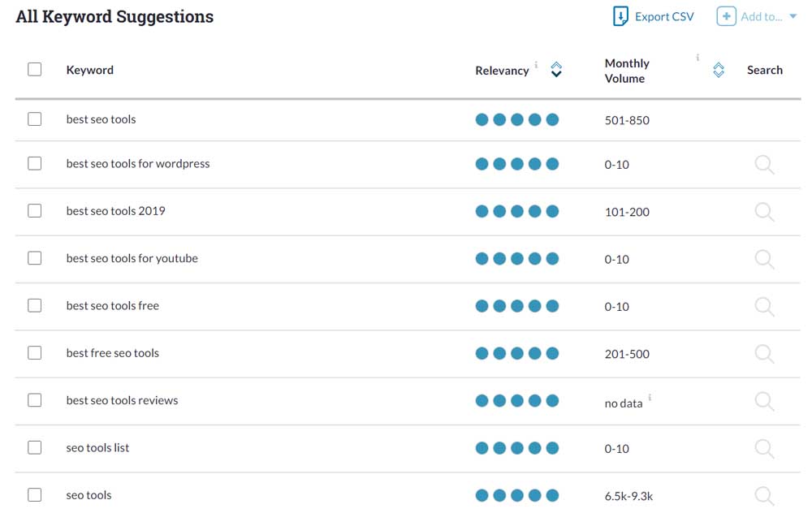Click the Add to... button label
The image size is (812, 513).
pyautogui.click(x=762, y=16)
